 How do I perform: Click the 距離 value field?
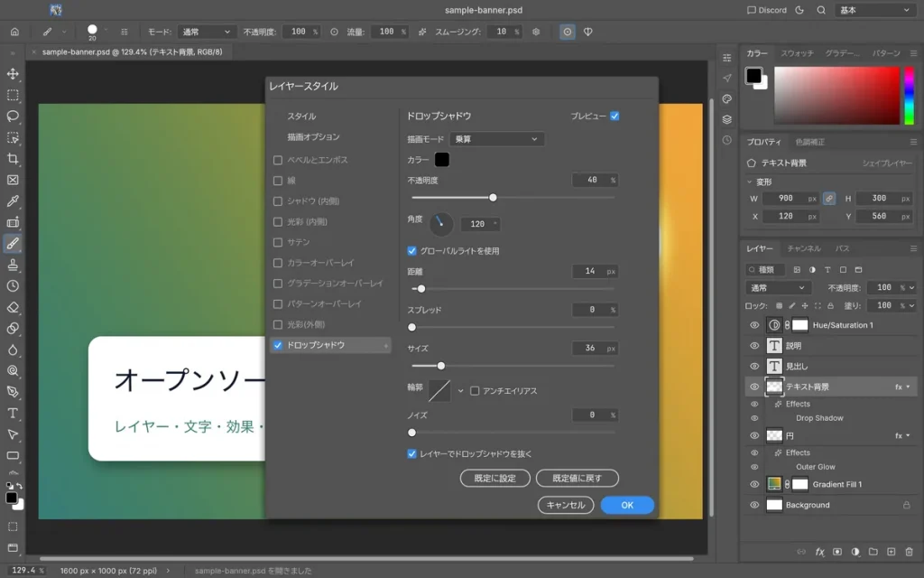pos(594,271)
